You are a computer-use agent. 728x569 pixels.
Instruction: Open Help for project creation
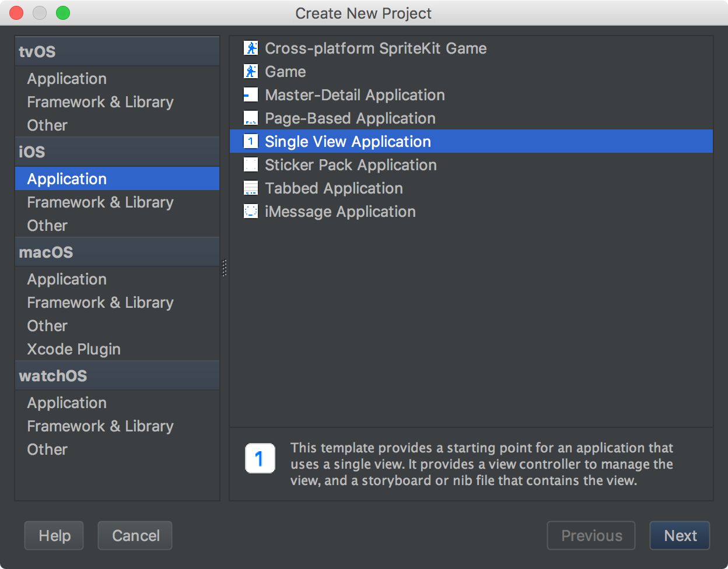[54, 536]
